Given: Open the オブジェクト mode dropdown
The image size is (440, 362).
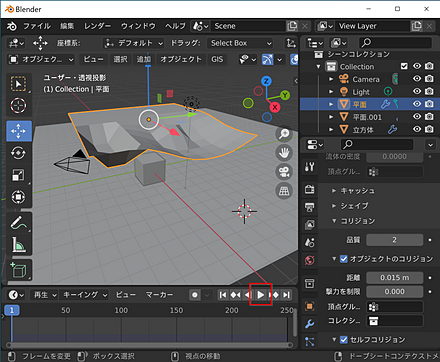Looking at the screenshot, I should tap(41, 60).
